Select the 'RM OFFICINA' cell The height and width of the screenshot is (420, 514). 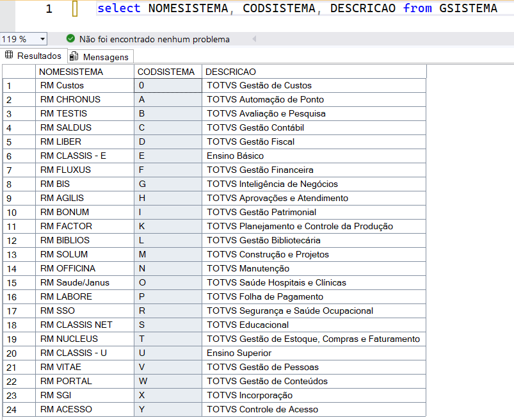click(x=85, y=269)
